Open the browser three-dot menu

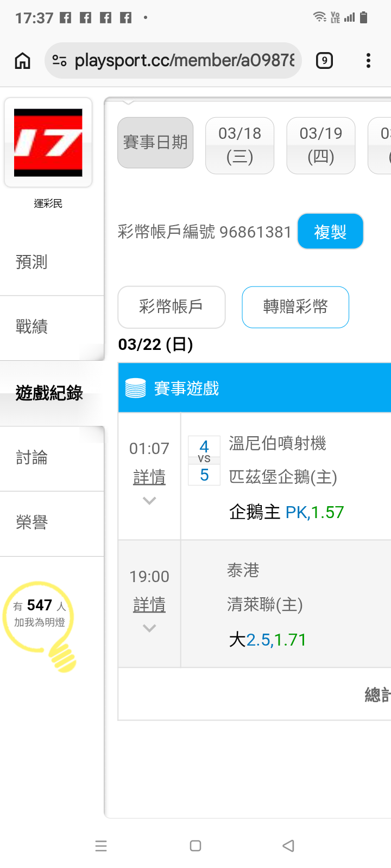[x=368, y=61]
